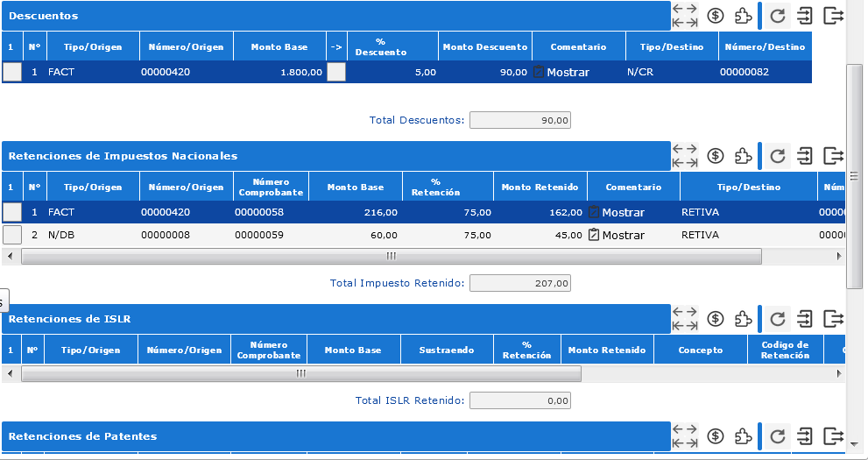This screenshot has height=460, width=868.
Task: Show comment for Descuentos FACT row
Action: pyautogui.click(x=561, y=73)
